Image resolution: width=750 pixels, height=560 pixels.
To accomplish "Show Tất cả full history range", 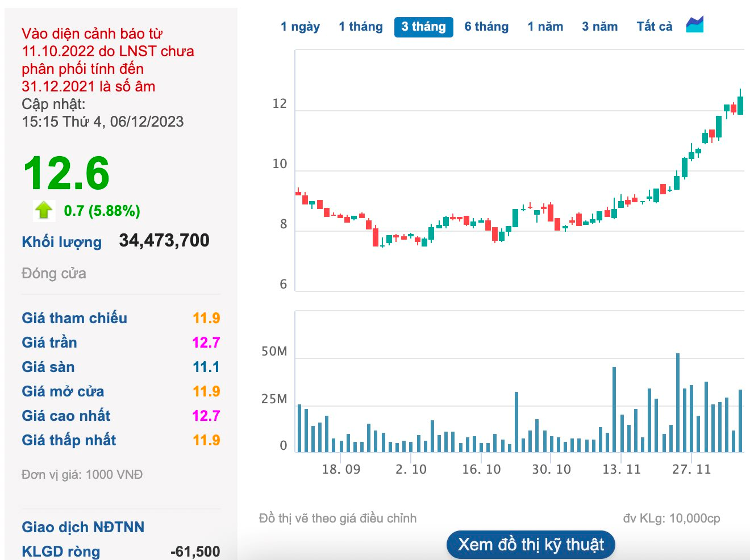I will coord(654,27).
